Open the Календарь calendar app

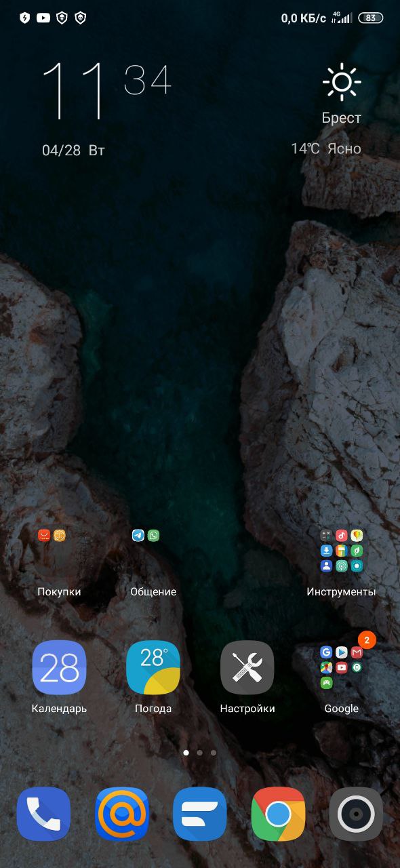pyautogui.click(x=60, y=667)
